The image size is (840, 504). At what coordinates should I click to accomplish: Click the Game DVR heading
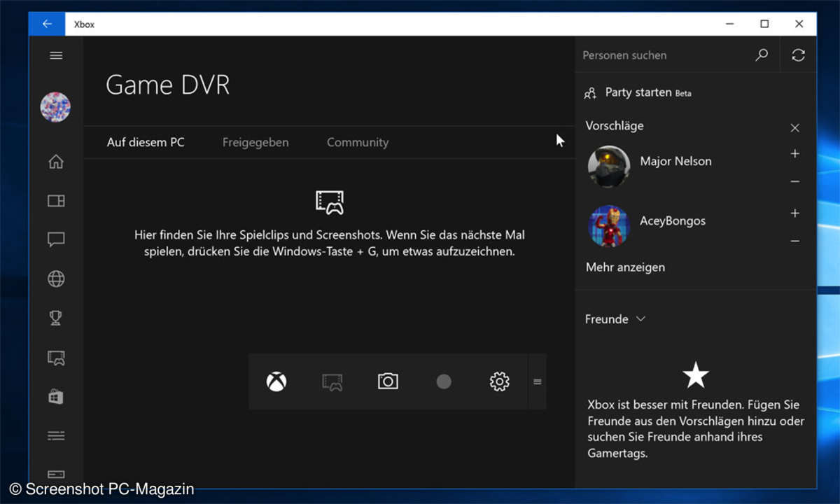point(168,85)
